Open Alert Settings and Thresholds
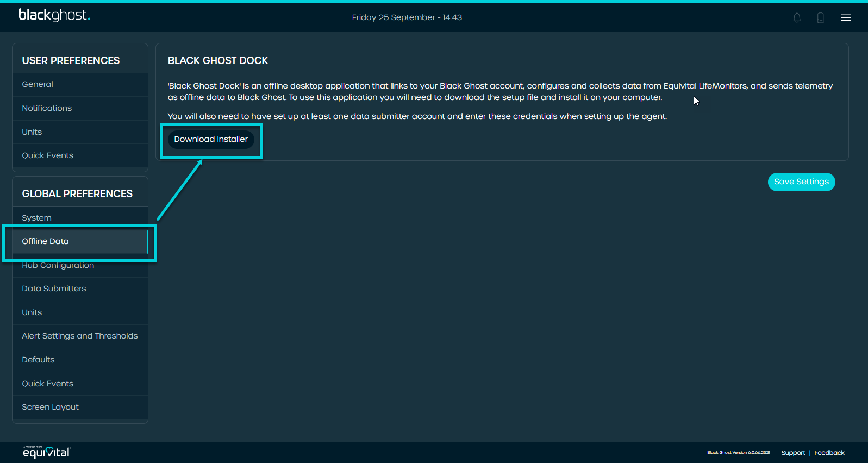The width and height of the screenshot is (868, 463). [x=80, y=336]
